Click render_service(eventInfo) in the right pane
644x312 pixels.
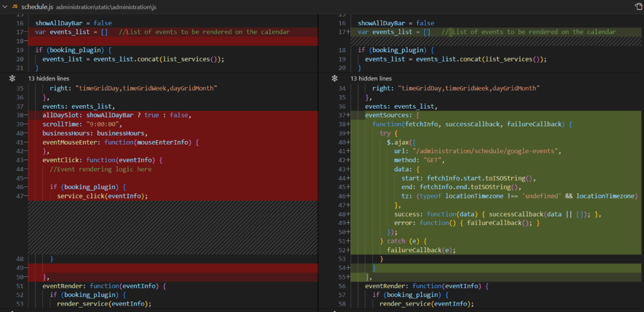coord(426,304)
